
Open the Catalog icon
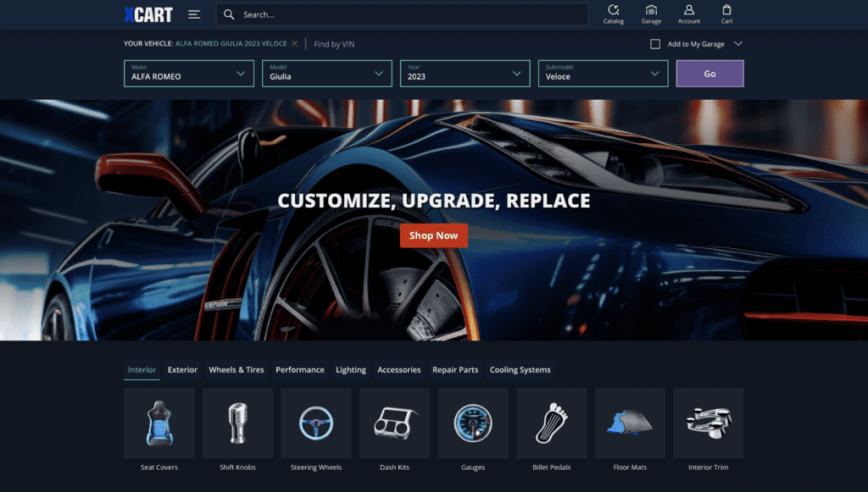pos(614,14)
